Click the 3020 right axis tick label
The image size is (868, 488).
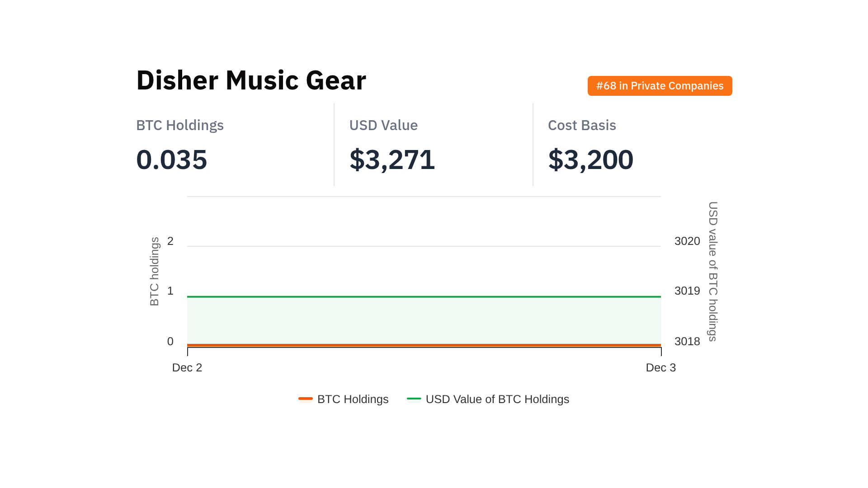(687, 241)
